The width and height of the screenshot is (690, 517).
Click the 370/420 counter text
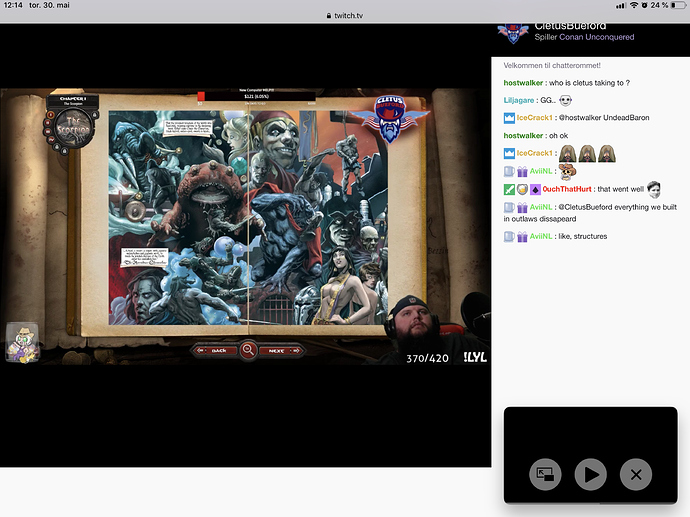[427, 359]
